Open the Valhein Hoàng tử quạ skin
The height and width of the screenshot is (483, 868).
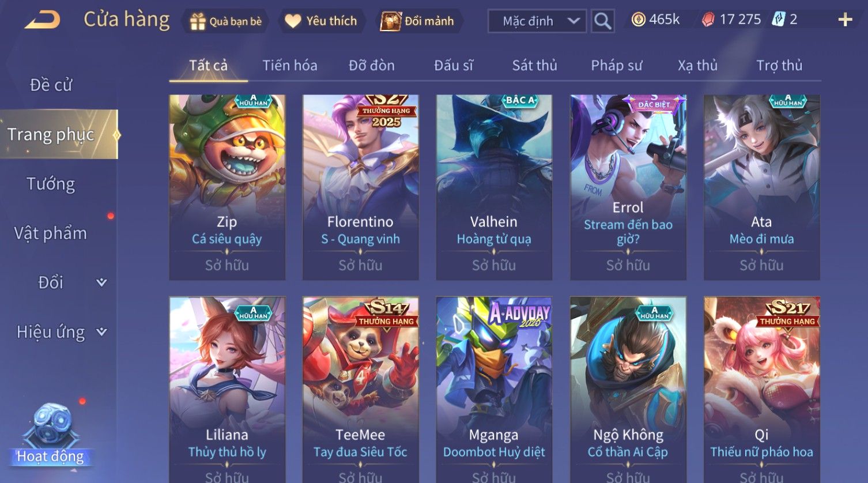[494, 187]
